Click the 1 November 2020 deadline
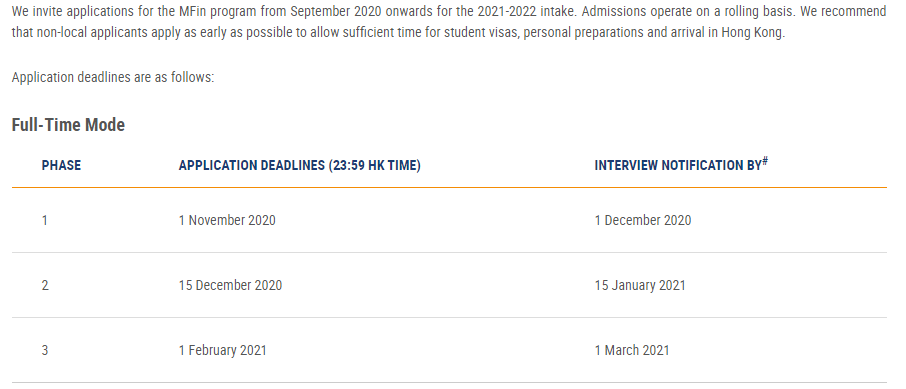This screenshot has width=906, height=389. (x=227, y=220)
